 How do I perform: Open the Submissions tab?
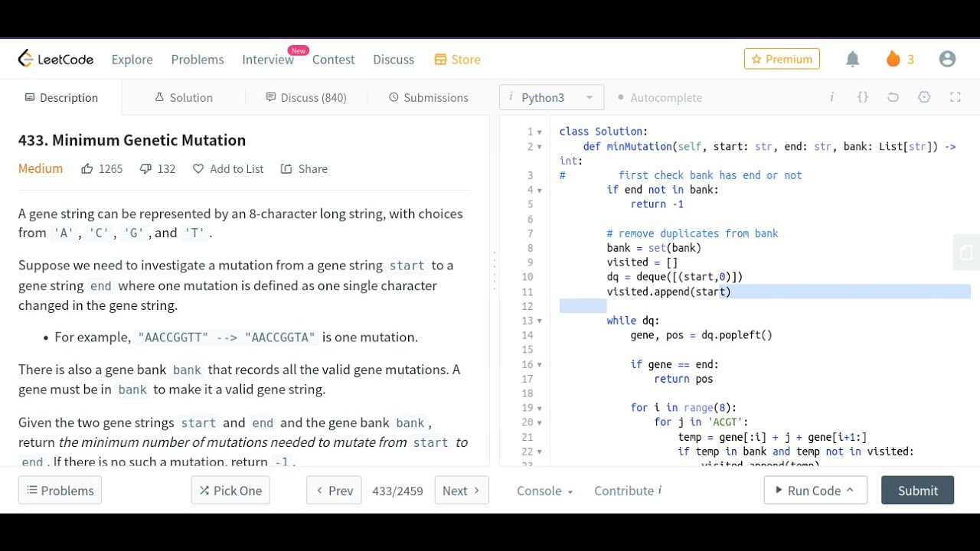pyautogui.click(x=429, y=97)
